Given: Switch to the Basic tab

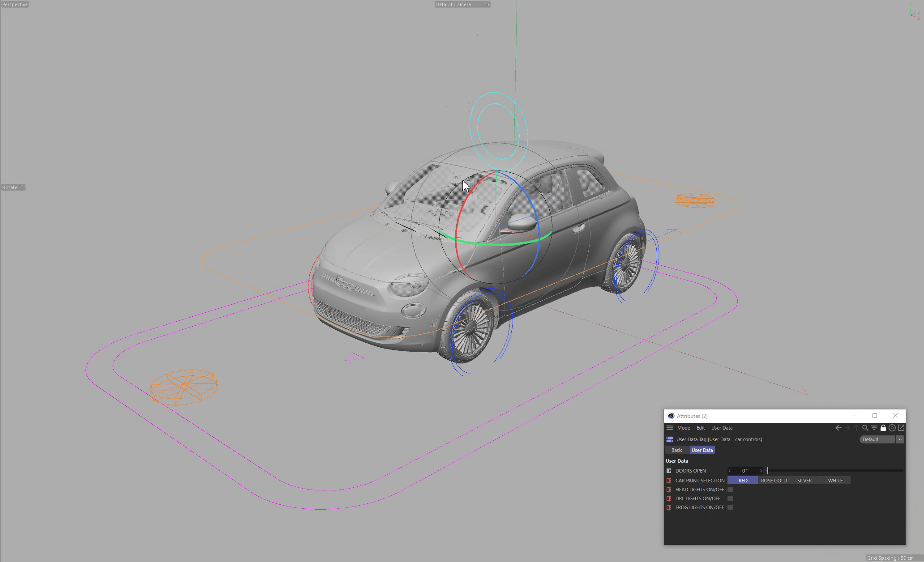Looking at the screenshot, I should (x=676, y=450).
